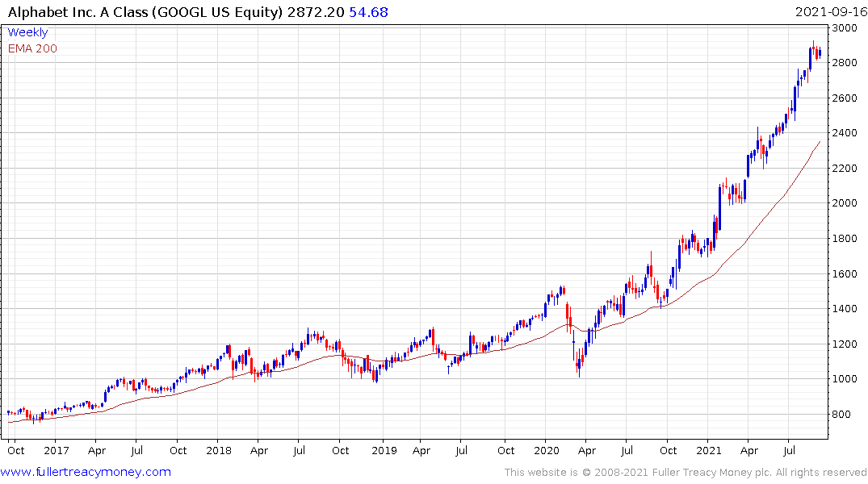Screen dimensions: 868x484
Task: Click the 2800 price axis label
Action: 845,62
